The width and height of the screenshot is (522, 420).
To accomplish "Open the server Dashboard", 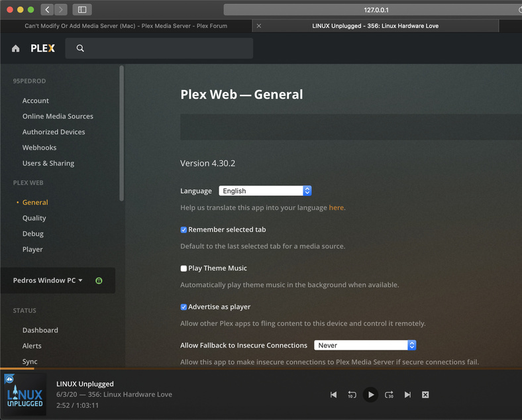I will coord(40,330).
